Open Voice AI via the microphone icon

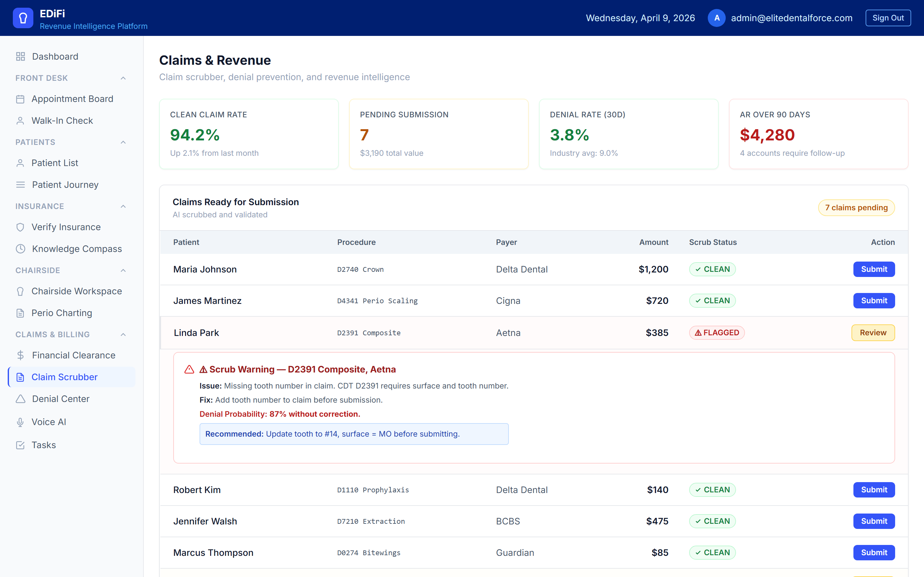coord(21,422)
